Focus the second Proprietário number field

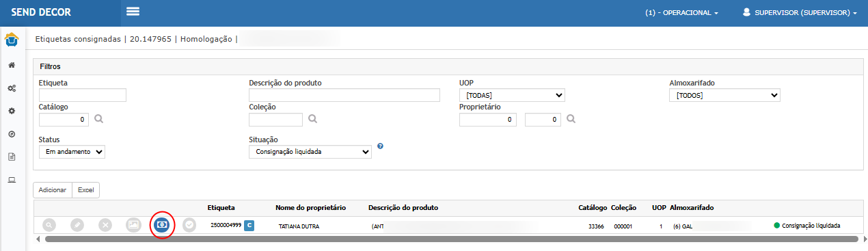pos(543,120)
